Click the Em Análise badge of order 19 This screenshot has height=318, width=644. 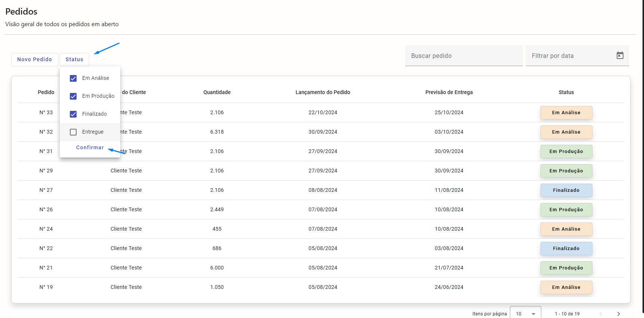tap(566, 287)
